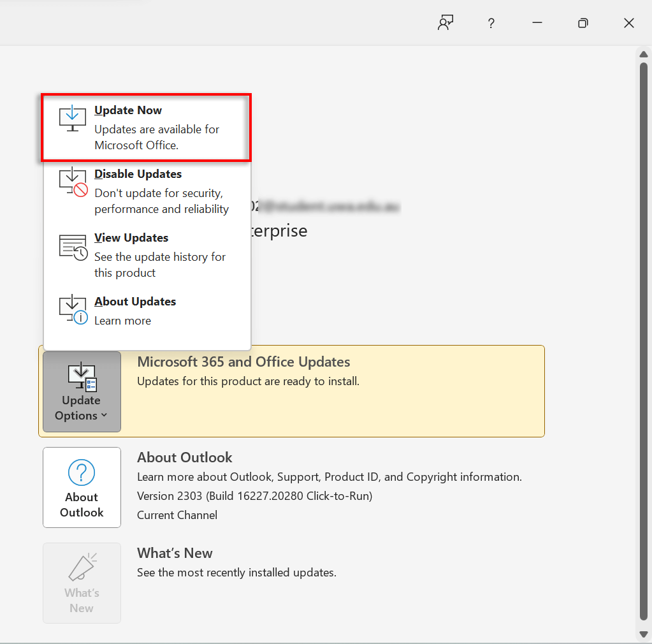Open Help using the title bar question mark
652x644 pixels.
tap(491, 23)
